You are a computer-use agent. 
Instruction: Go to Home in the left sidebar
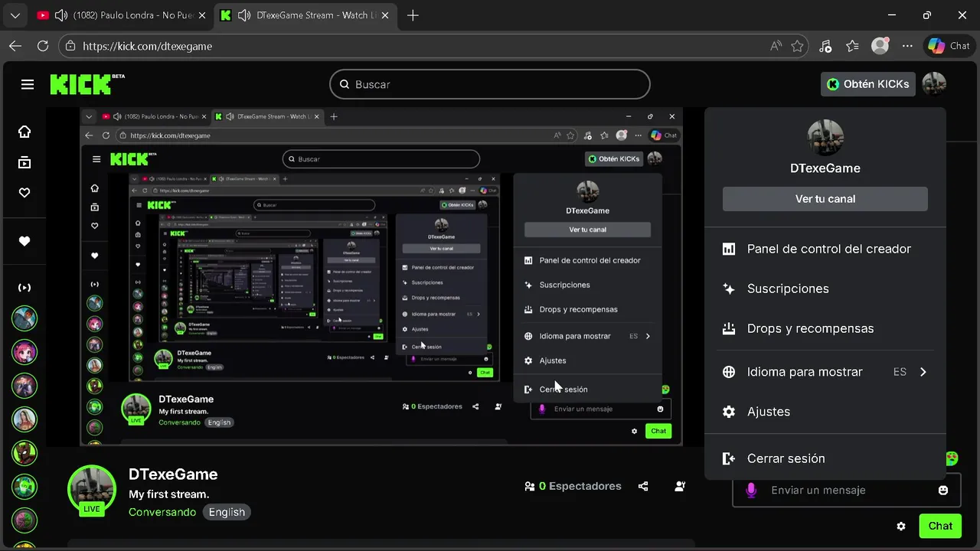tap(24, 132)
